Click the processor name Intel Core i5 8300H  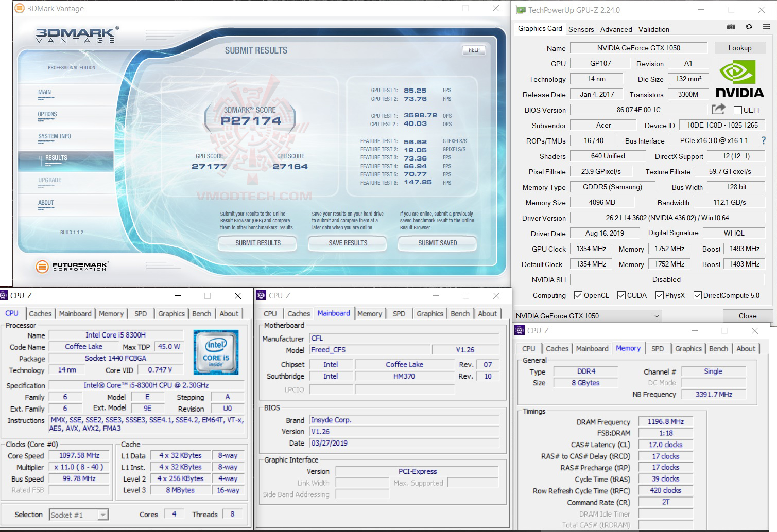click(115, 335)
